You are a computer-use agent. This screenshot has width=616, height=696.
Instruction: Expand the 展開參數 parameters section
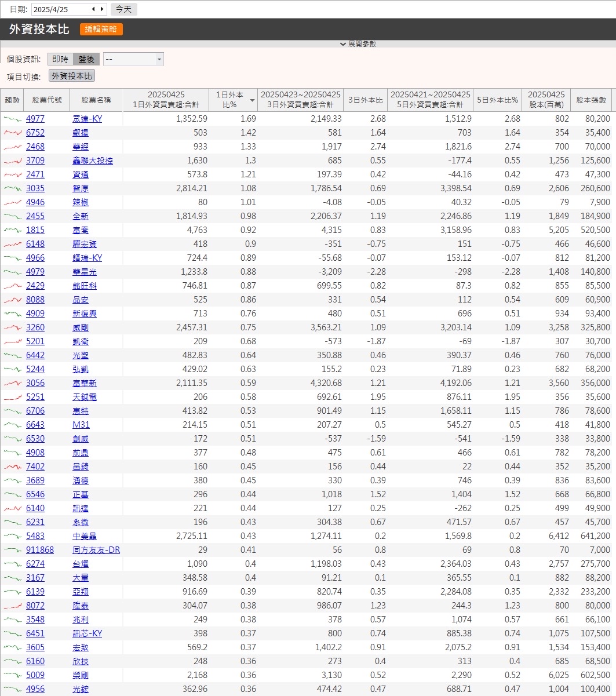[358, 44]
